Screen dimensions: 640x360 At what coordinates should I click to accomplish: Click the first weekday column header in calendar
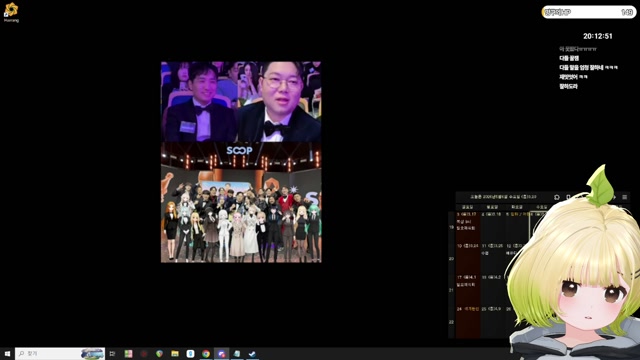(x=468, y=207)
